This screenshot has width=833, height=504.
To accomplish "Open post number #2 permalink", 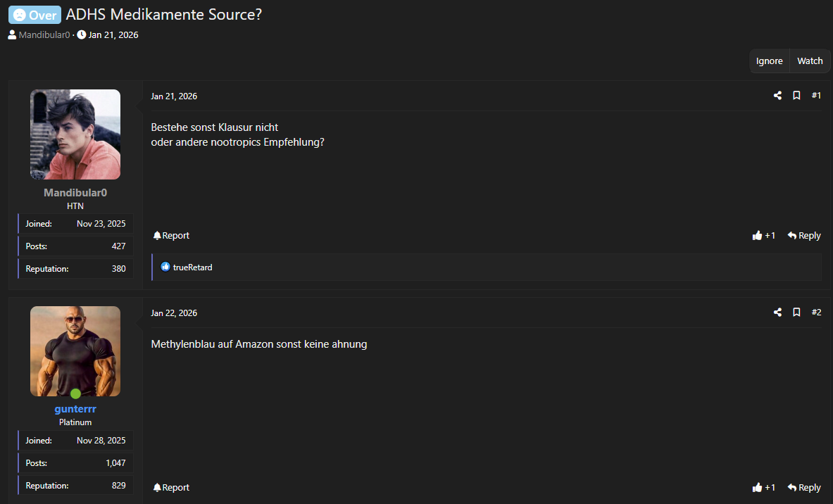I will [x=816, y=313].
